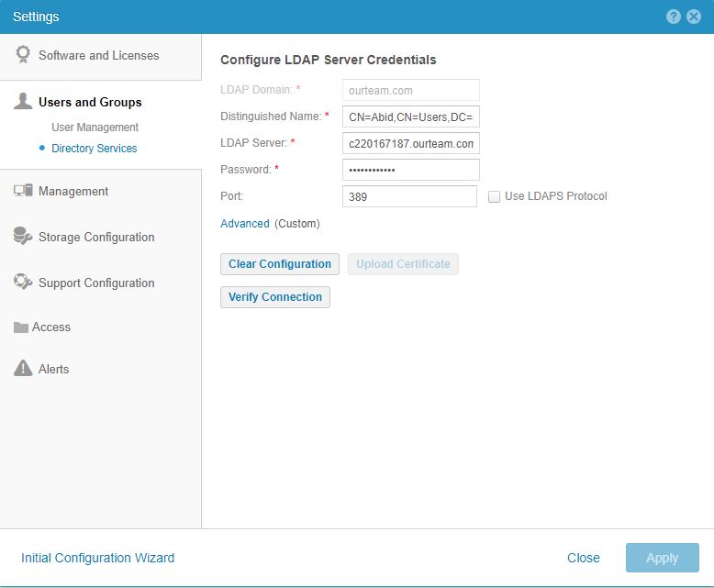Click the Support Configuration headset icon
The image size is (714, 588).
click(24, 283)
